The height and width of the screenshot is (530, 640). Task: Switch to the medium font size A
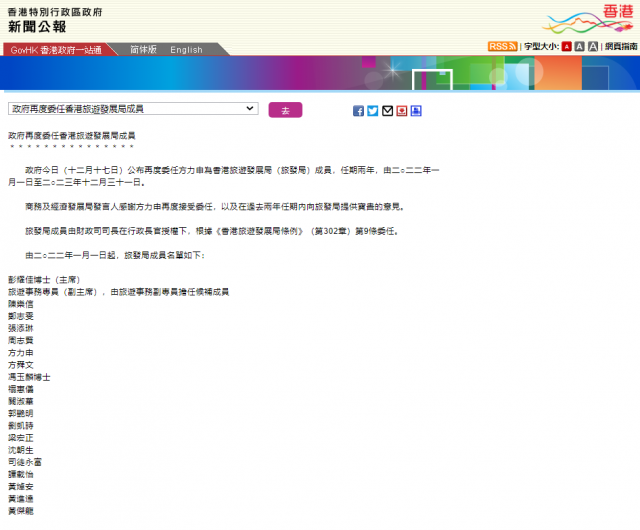point(580,47)
